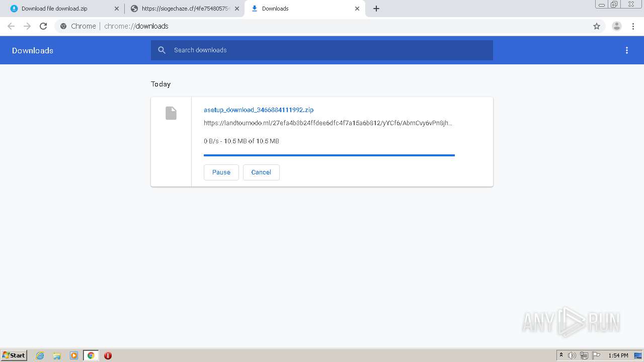Open the Windows Start menu

point(14,355)
